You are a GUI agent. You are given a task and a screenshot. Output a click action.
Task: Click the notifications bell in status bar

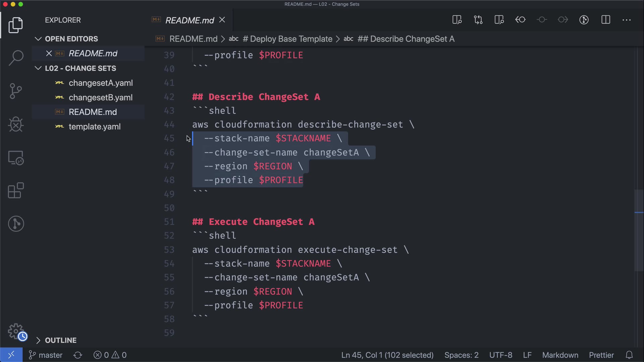pos(629,355)
